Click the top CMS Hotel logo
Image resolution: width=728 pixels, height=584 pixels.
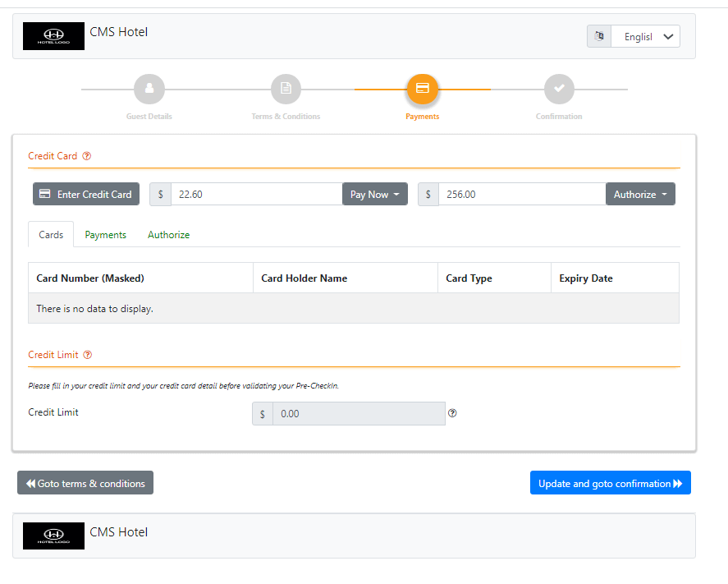53,36
